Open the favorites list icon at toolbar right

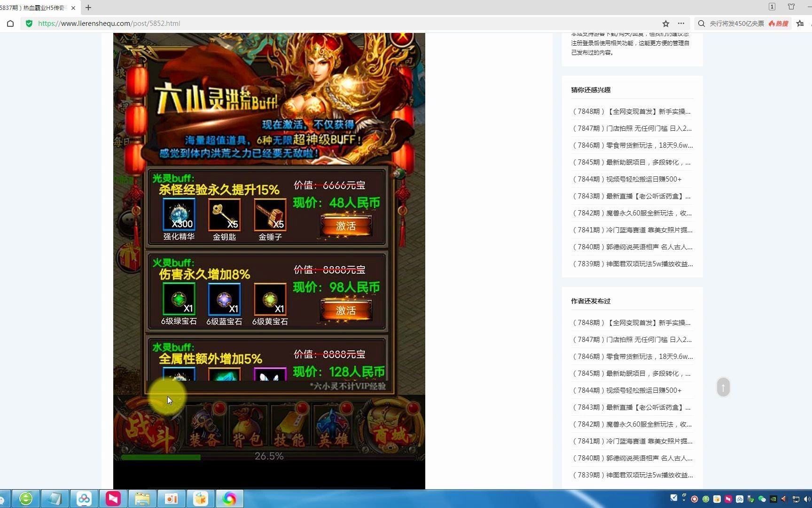tap(800, 24)
